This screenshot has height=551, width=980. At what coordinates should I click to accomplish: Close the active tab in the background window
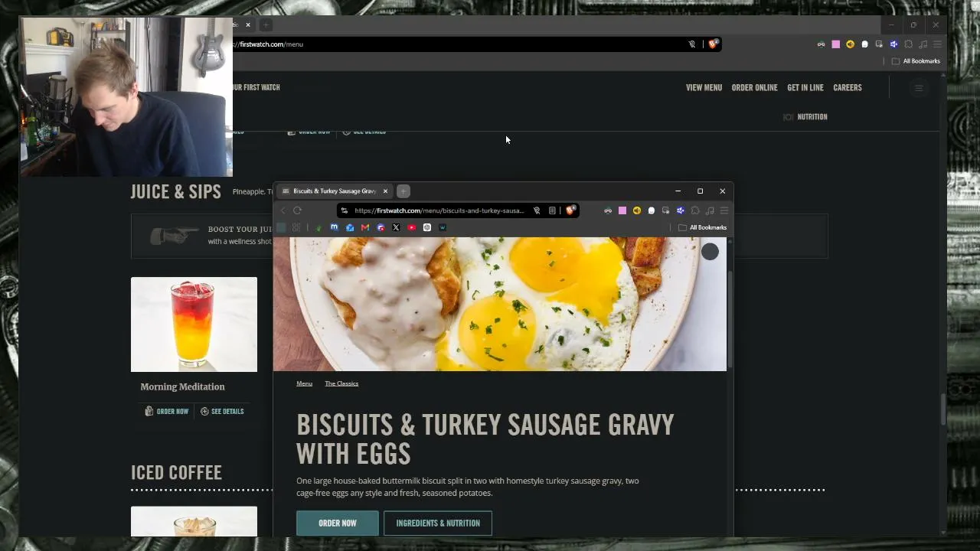[247, 25]
